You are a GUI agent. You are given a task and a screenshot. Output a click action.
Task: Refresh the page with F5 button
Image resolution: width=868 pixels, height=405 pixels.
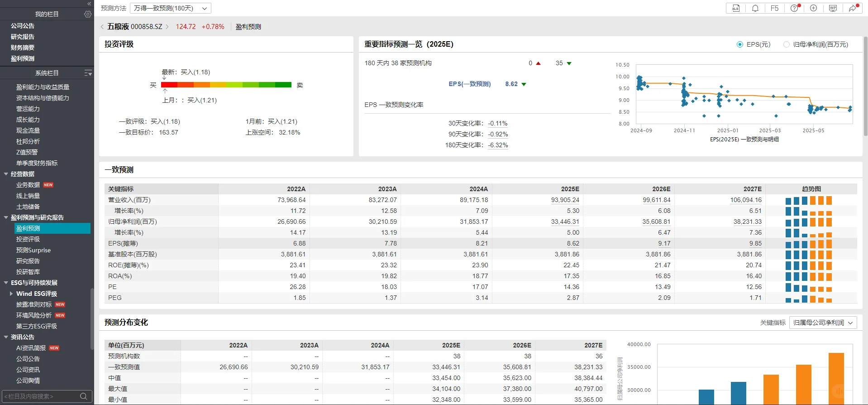pyautogui.click(x=775, y=8)
